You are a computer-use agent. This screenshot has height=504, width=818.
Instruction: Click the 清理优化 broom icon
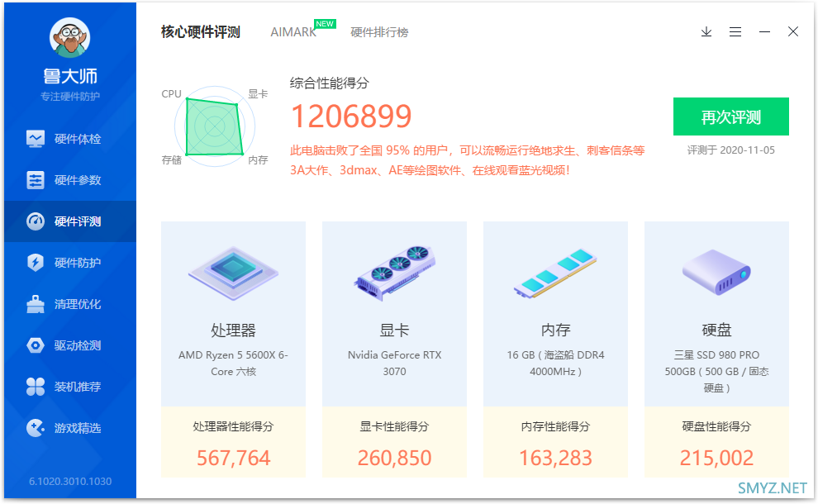(36, 304)
